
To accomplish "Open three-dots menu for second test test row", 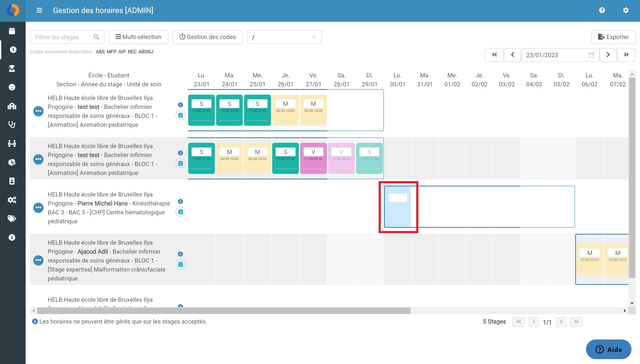I will pyautogui.click(x=38, y=159).
